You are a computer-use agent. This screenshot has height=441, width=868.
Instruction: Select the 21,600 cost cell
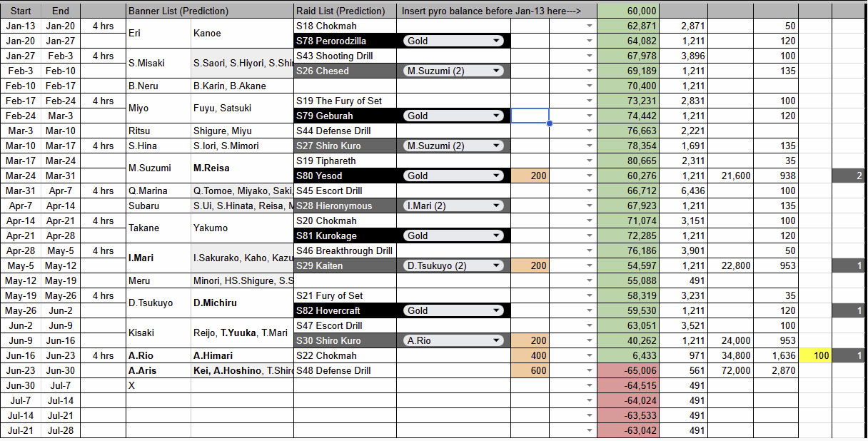click(x=730, y=176)
